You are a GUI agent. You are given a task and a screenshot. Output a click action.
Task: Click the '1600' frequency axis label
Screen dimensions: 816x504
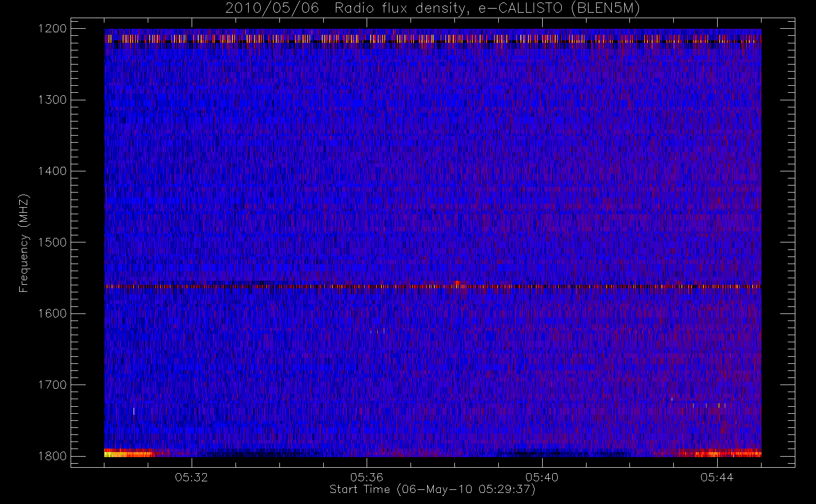(x=52, y=313)
